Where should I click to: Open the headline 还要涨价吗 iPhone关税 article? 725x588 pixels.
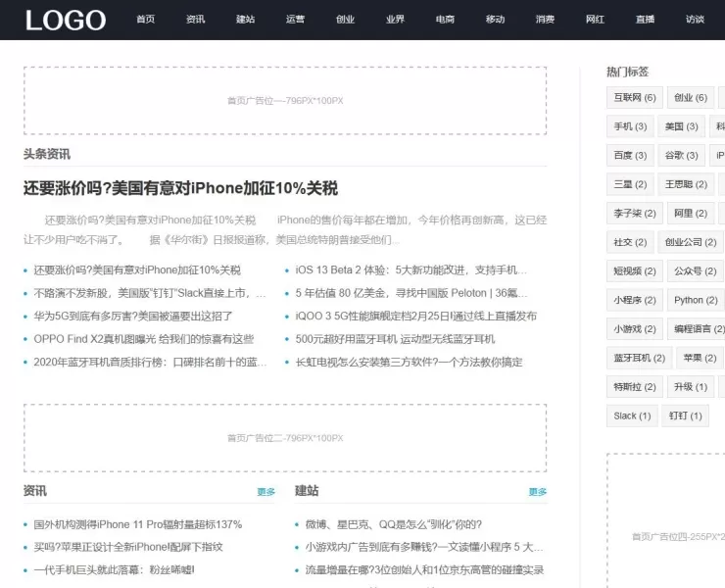pyautogui.click(x=180, y=188)
